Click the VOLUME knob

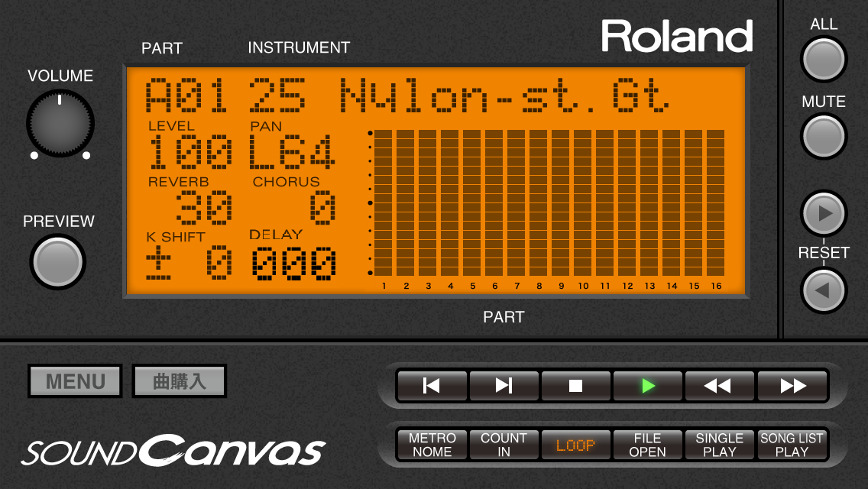(x=60, y=124)
